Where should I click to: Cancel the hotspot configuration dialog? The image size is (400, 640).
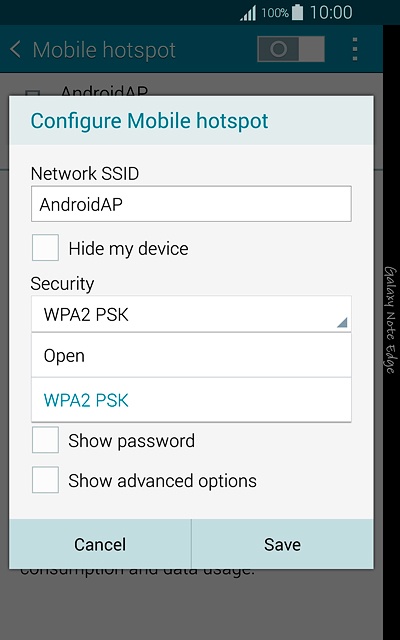pyautogui.click(x=100, y=544)
